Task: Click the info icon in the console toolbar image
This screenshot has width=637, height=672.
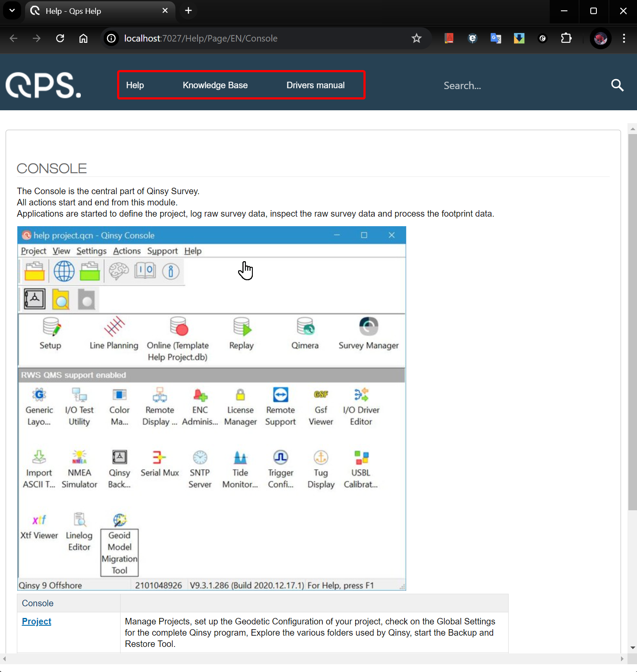Action: coord(171,272)
